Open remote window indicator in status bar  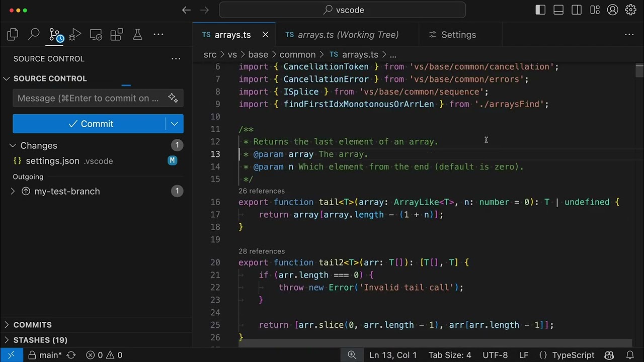(x=11, y=355)
